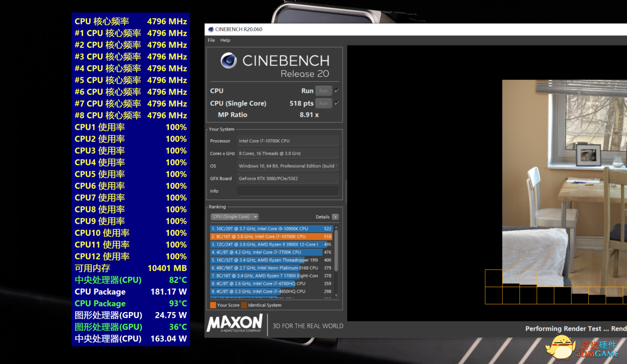This screenshot has height=364, width=627.
Task: Click the CPU Package 93°C overlay row
Action: point(131,304)
